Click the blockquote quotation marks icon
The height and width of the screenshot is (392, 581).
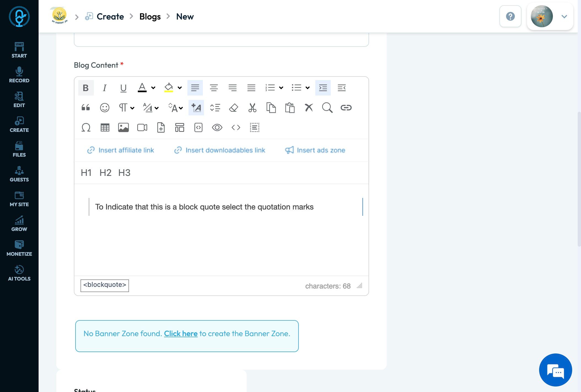tap(86, 108)
